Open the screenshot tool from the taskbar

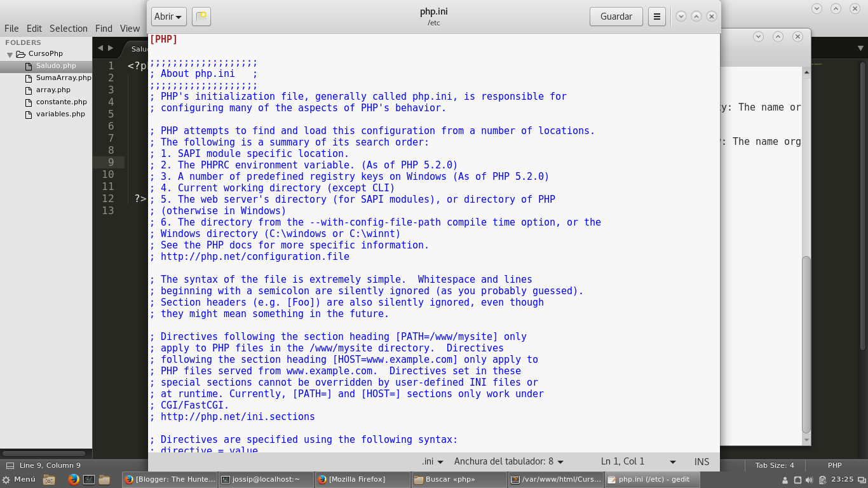49,480
